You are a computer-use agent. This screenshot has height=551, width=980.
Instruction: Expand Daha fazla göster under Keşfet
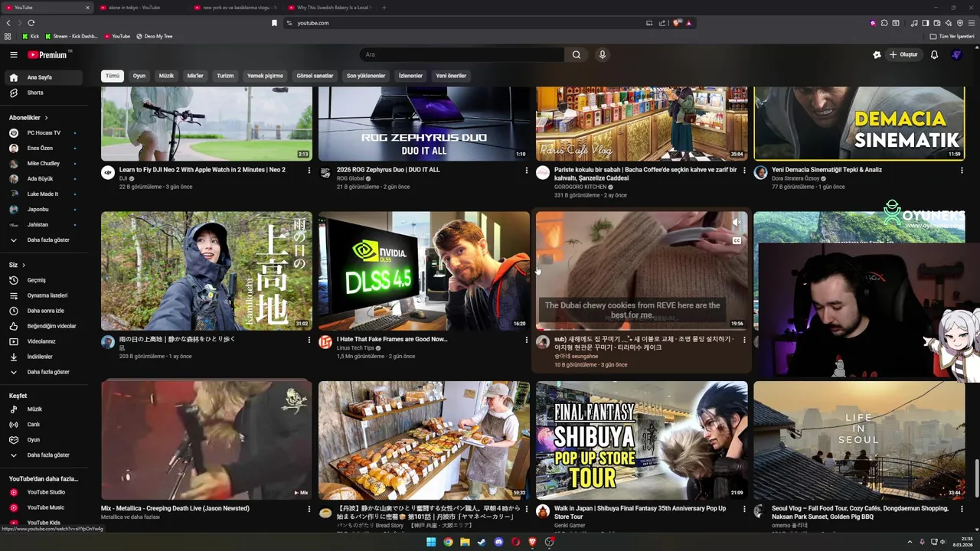43,455
